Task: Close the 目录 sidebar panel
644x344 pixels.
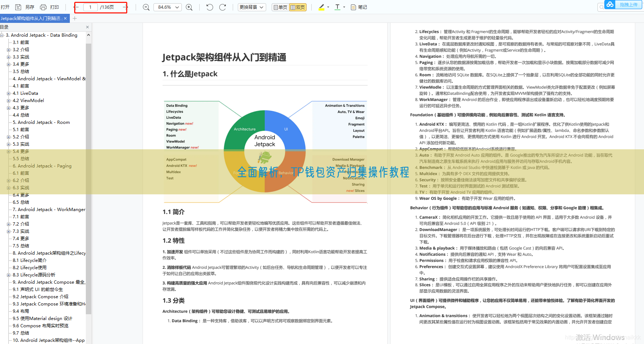Action: pos(87,27)
